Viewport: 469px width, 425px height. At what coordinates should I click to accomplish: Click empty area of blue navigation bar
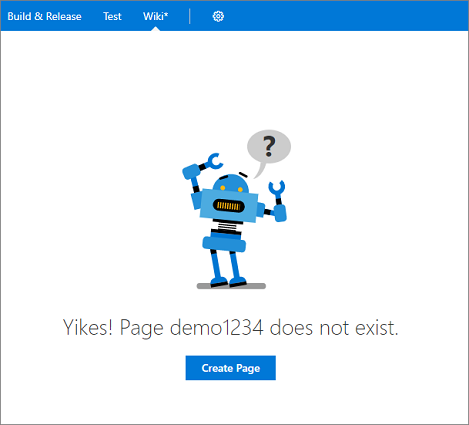pyautogui.click(x=347, y=16)
